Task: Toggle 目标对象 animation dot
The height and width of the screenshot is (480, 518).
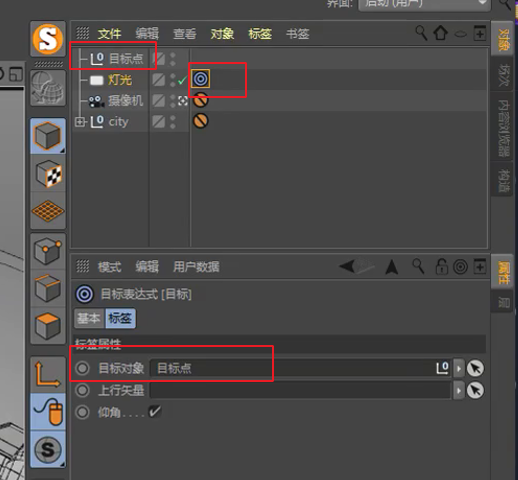Action: pyautogui.click(x=82, y=368)
